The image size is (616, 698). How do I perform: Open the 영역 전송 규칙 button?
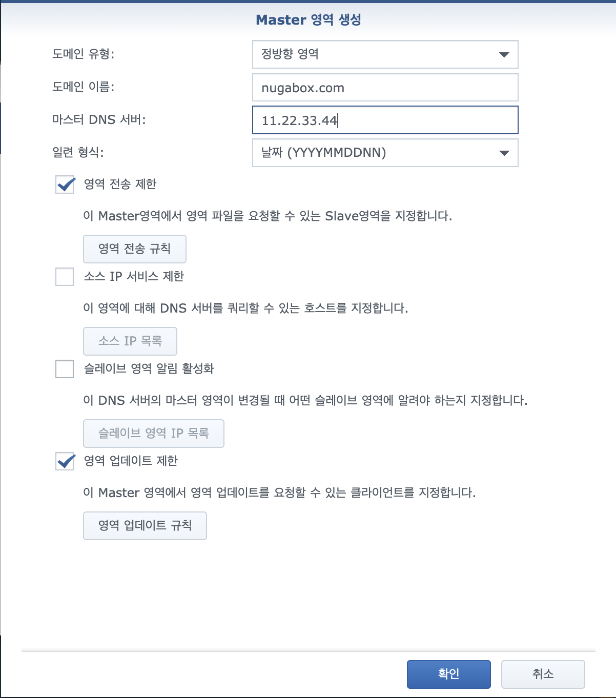coord(135,249)
